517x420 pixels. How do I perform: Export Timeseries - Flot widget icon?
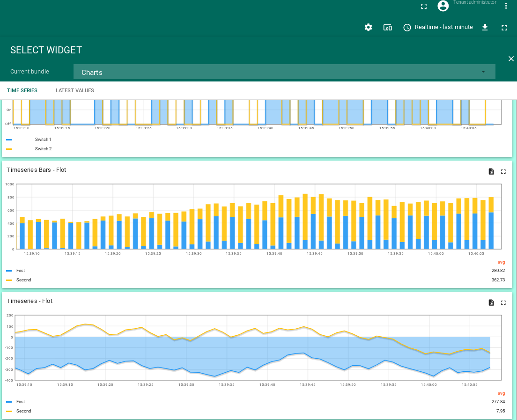click(491, 302)
